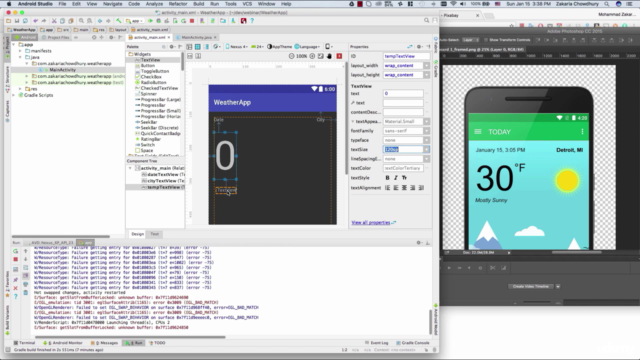Click zoom out icon beside 100% label
This screenshot has height=360, width=640.
tap(291, 56)
